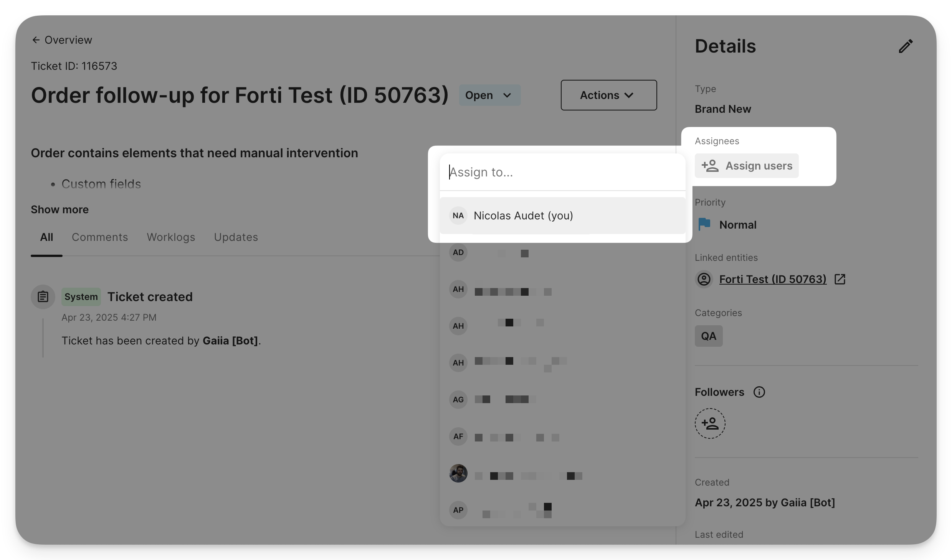Click the Followers info icon
The image size is (952, 560).
tap(759, 392)
